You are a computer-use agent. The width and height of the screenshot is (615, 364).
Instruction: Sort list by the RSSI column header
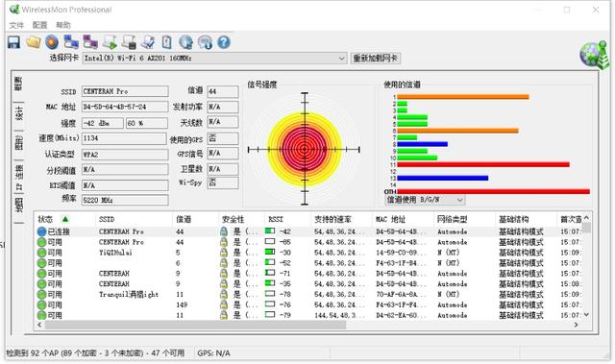[x=288, y=219]
